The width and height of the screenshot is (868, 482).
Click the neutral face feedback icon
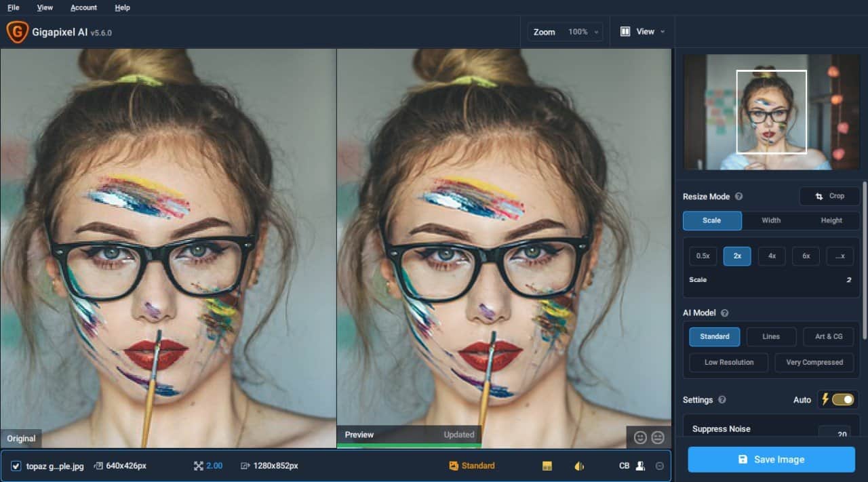pos(657,437)
